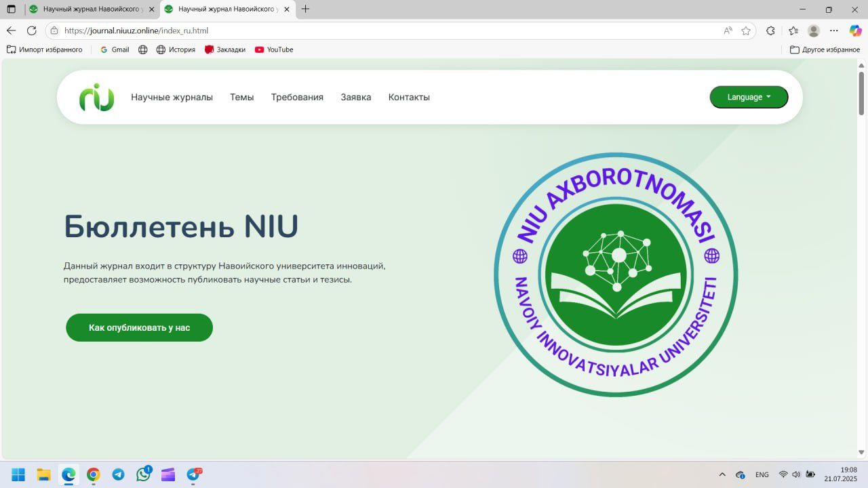The height and width of the screenshot is (488, 868).
Task: Open the browser Extensions icon
Action: click(770, 30)
